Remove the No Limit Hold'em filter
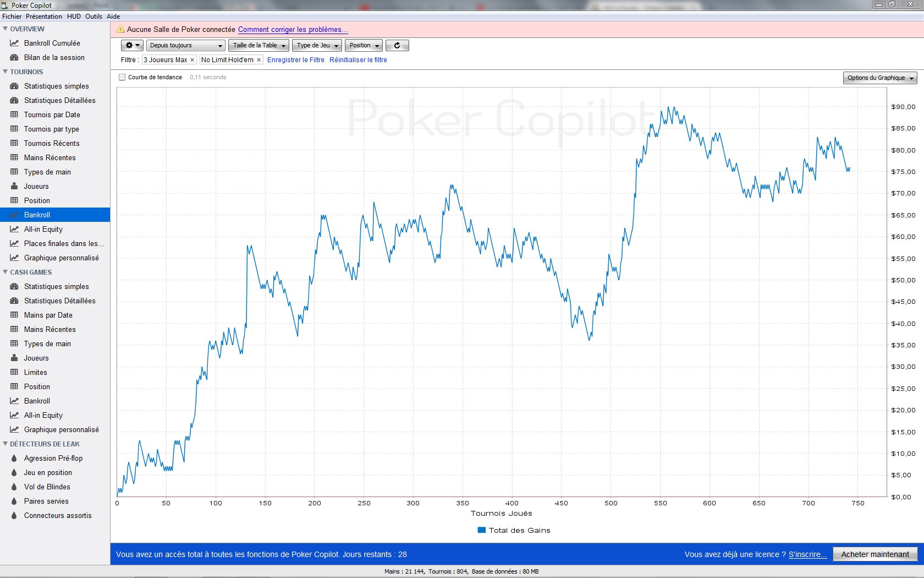 pos(259,60)
